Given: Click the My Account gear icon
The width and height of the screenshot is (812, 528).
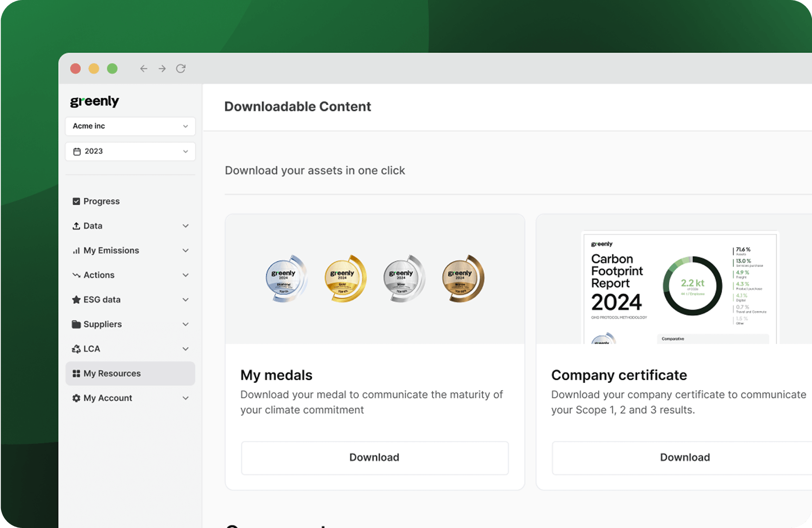Looking at the screenshot, I should (x=76, y=398).
